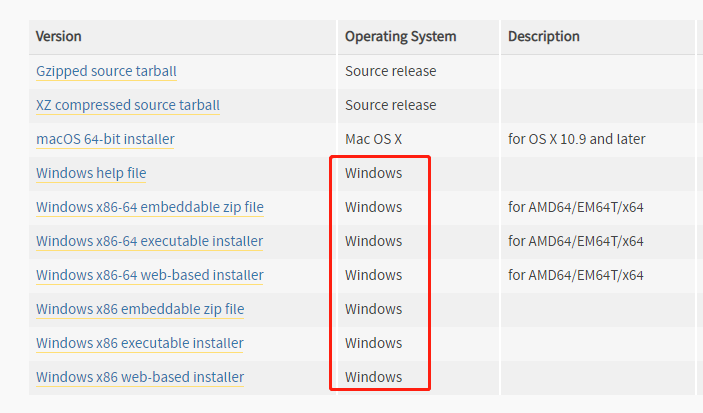Select AMD64 description in embeddable zip row
This screenshot has height=413, width=703.
(x=576, y=207)
